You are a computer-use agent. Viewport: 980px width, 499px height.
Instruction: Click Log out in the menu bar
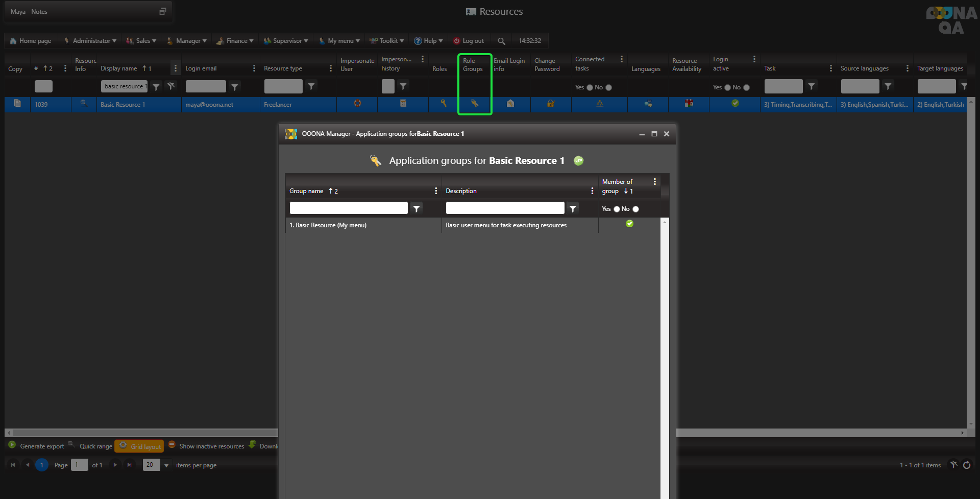[x=469, y=41]
